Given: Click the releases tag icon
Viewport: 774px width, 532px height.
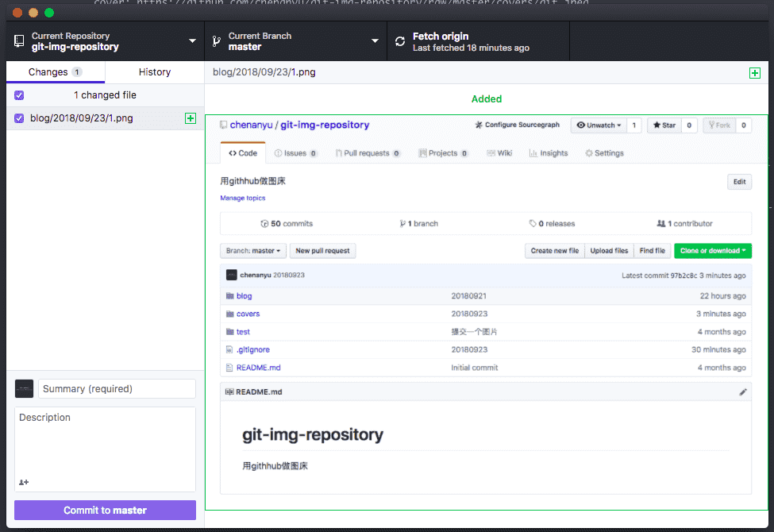Looking at the screenshot, I should [x=533, y=224].
